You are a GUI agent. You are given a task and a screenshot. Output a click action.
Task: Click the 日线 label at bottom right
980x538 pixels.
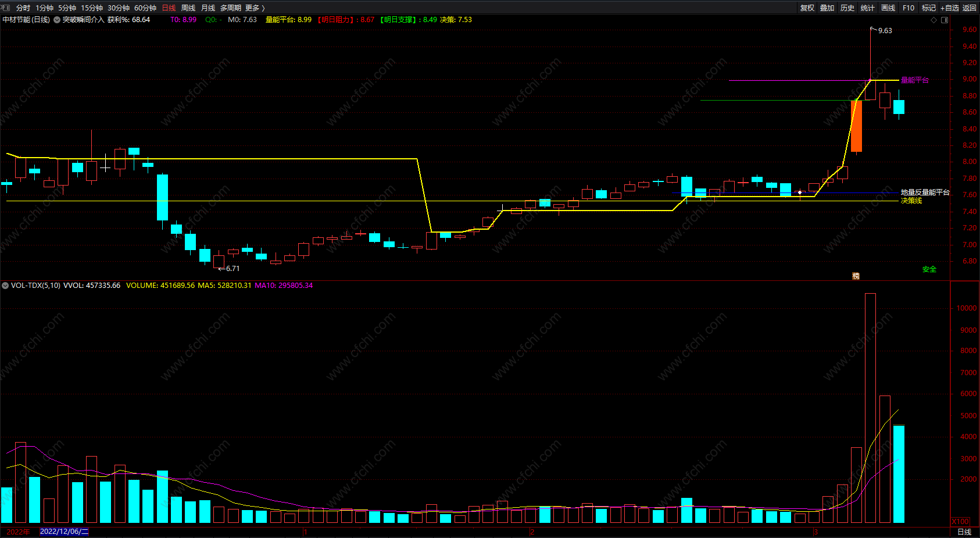964,532
